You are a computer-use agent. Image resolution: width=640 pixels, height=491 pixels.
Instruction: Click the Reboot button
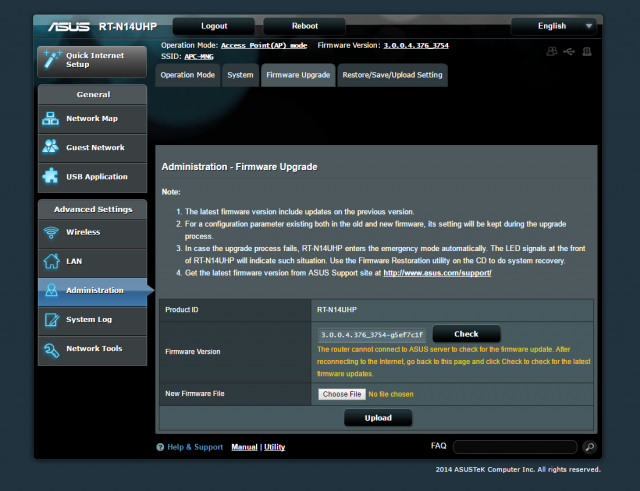coord(304,25)
